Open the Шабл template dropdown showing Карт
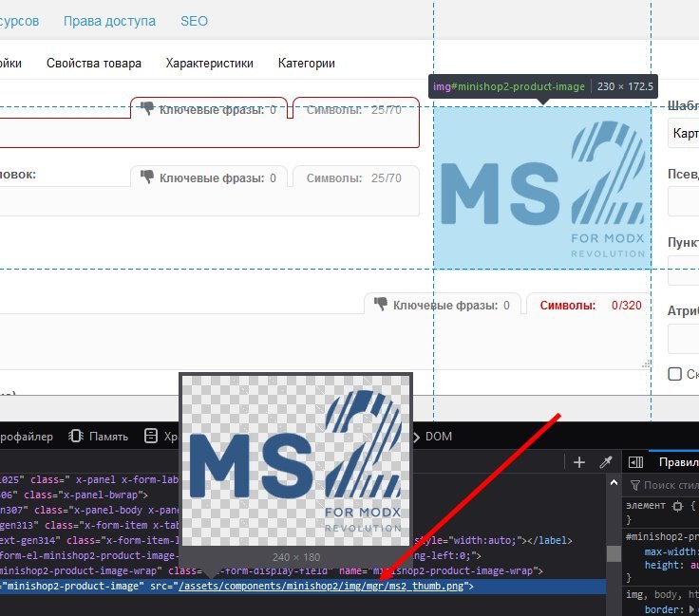 coord(684,133)
